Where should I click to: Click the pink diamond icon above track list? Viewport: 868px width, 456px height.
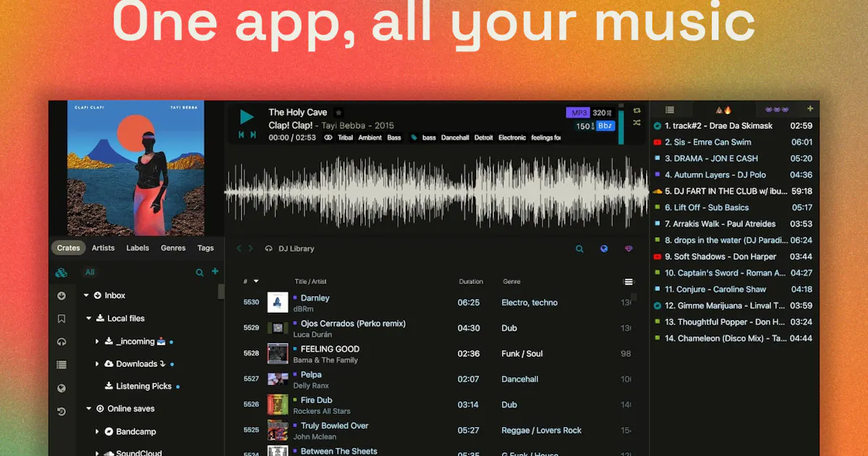(x=629, y=249)
